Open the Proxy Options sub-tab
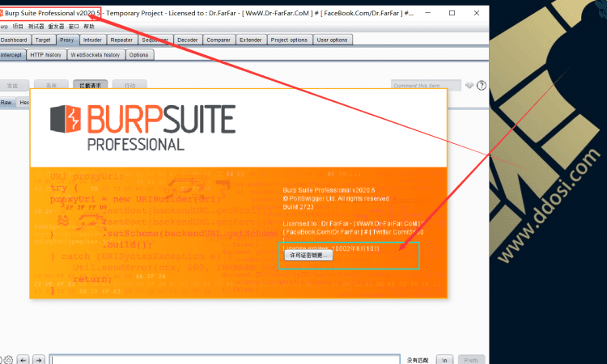This screenshot has height=364, width=607. [x=139, y=55]
